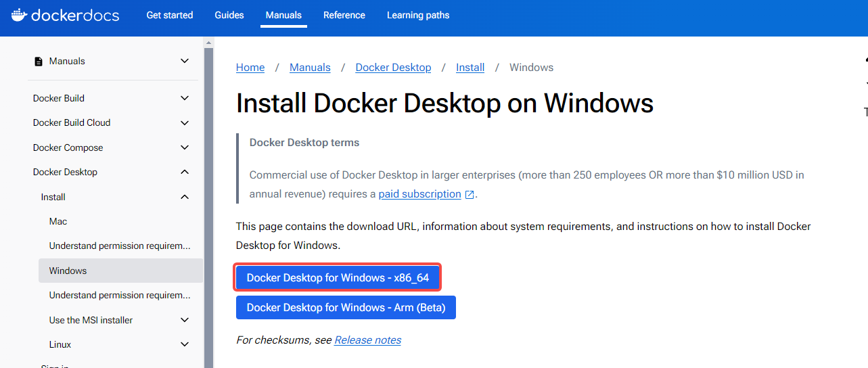Click the Windows breadcrumb text
Viewport: 868px width, 368px height.
click(531, 68)
